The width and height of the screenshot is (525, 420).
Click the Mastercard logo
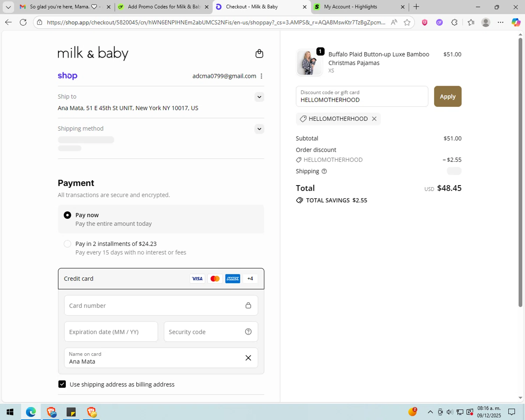[x=215, y=279]
